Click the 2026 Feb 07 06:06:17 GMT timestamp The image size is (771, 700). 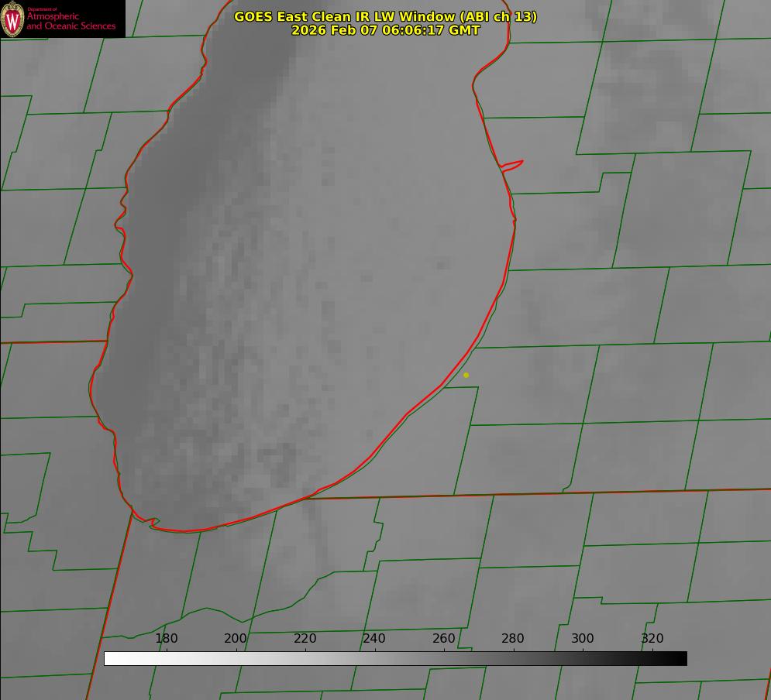click(386, 30)
